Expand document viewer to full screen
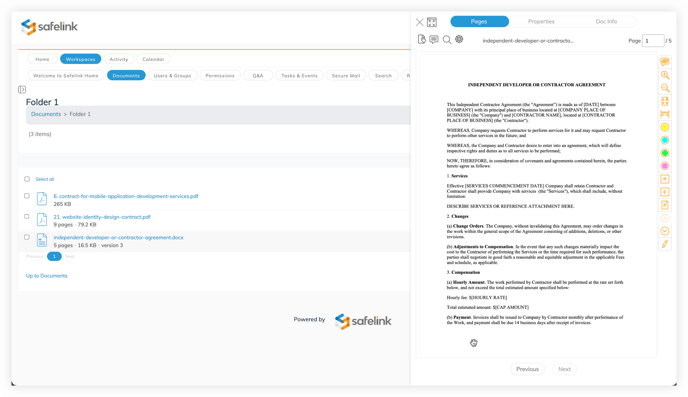This screenshot has height=397, width=688. point(432,22)
